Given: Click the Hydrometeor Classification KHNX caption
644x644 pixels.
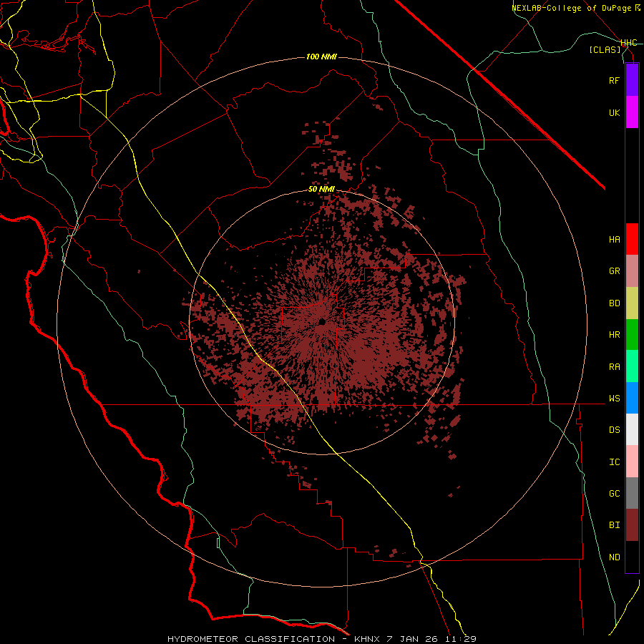Looking at the screenshot, I should (321, 639).
